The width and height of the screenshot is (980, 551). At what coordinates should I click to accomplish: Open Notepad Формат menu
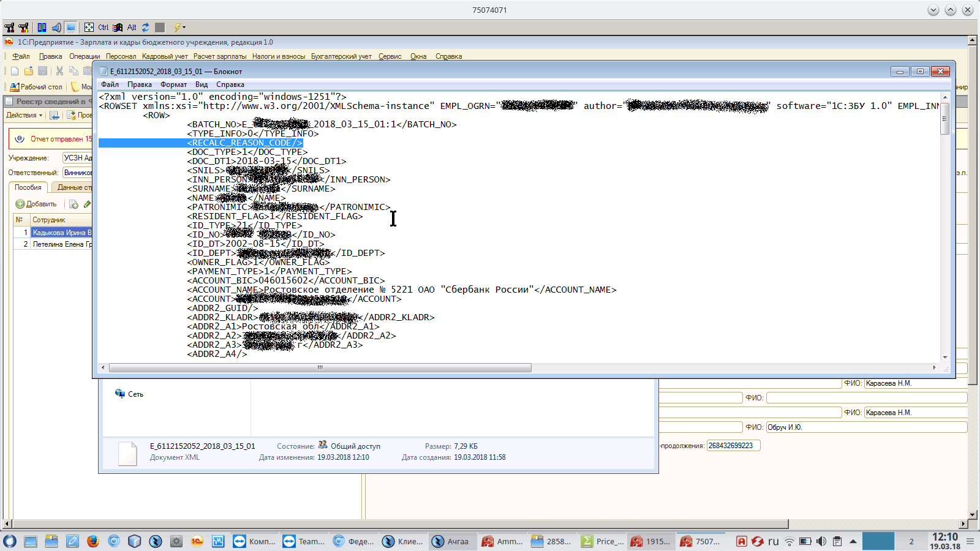pos(174,84)
